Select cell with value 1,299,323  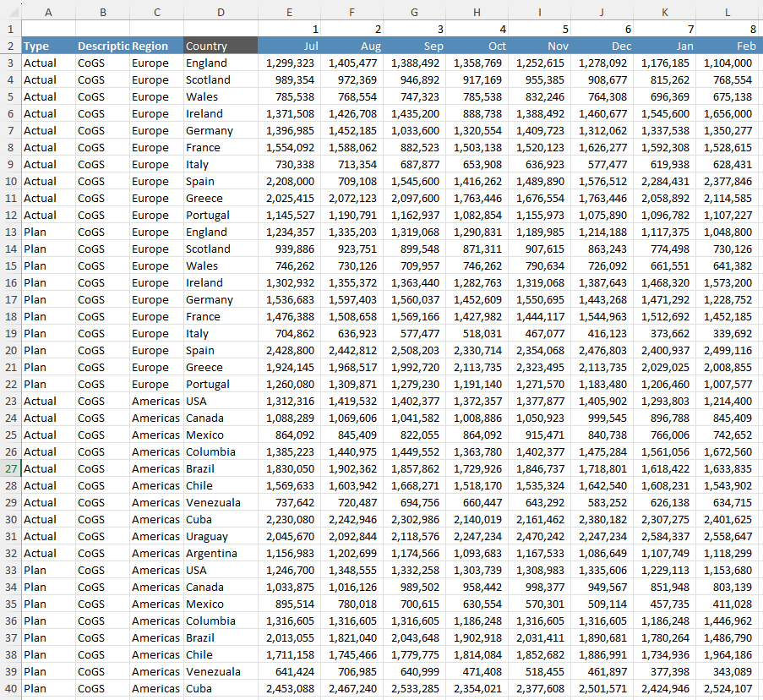click(x=289, y=63)
